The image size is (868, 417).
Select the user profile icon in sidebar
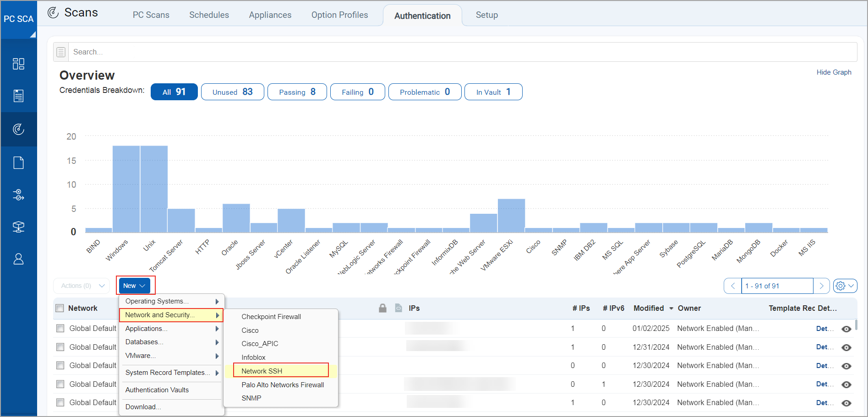(x=19, y=259)
